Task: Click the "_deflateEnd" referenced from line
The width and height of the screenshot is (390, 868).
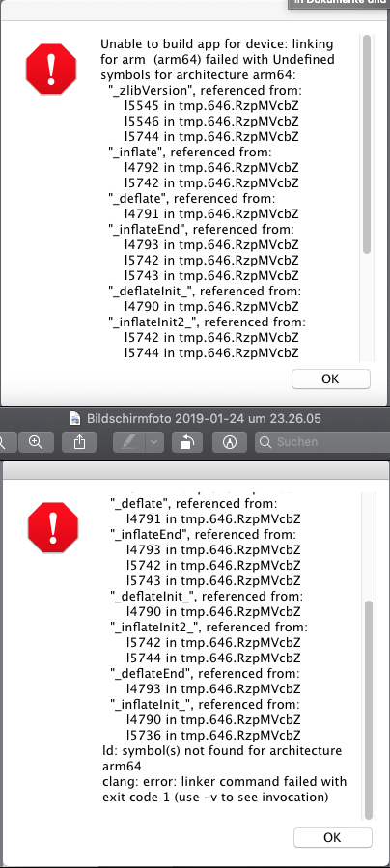Action: 206,674
